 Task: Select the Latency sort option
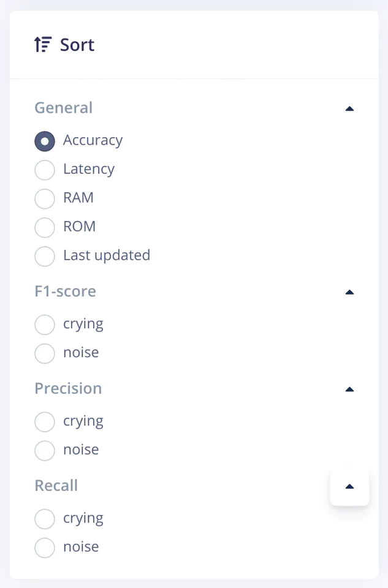[45, 170]
